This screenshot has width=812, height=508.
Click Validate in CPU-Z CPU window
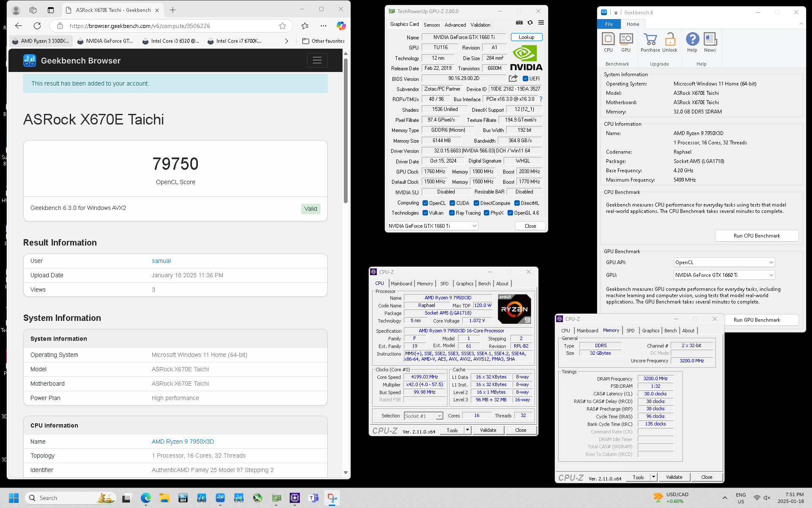[488, 430]
